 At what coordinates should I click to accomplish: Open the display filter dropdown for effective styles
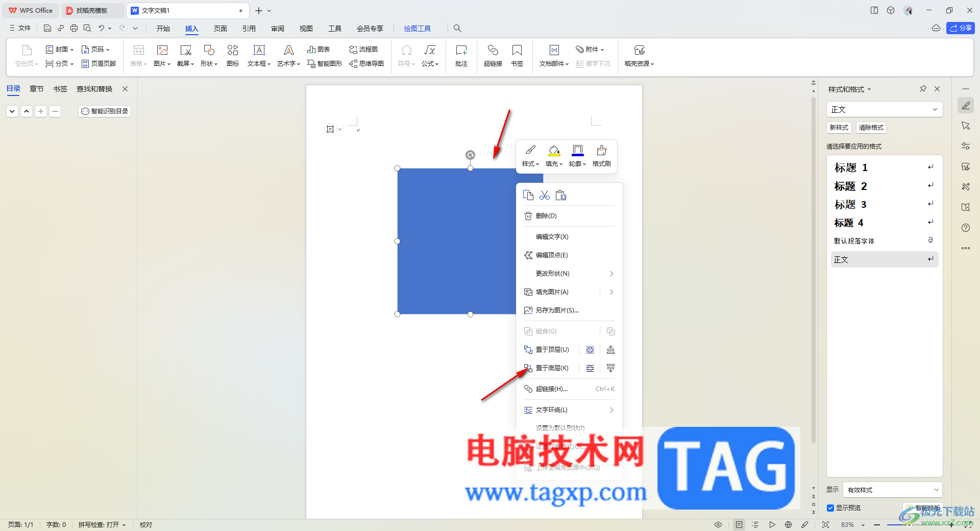point(892,490)
